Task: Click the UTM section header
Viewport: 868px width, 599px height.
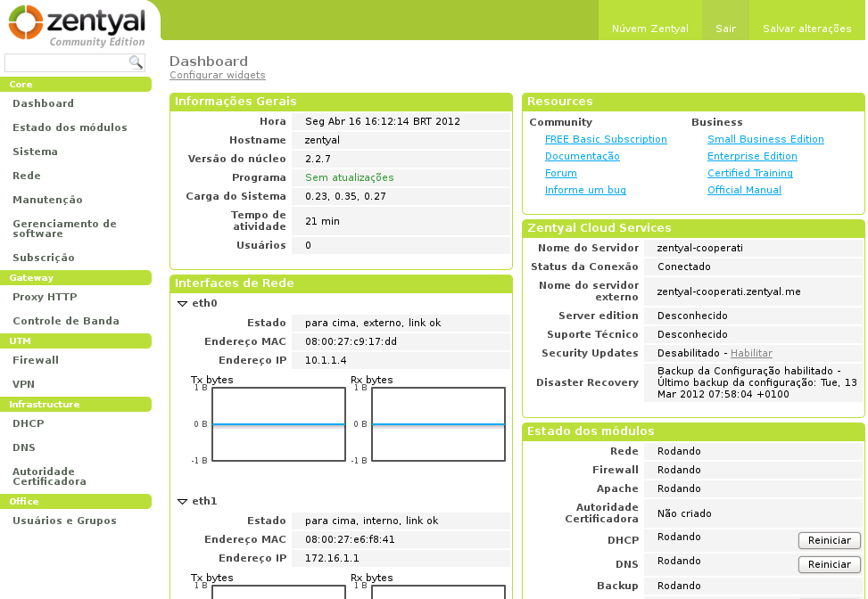Action: pyautogui.click(x=75, y=341)
